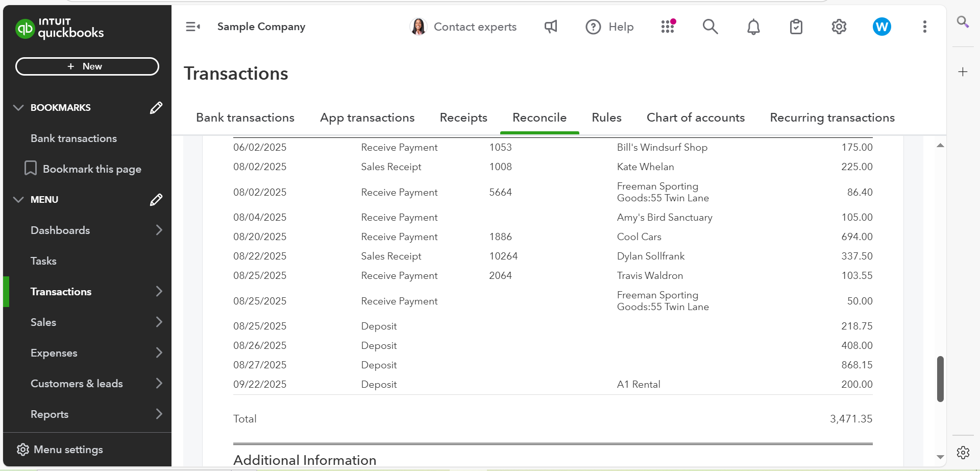Click the QuickBooks logo icon
Image resolution: width=980 pixels, height=471 pixels.
pyautogui.click(x=24, y=29)
